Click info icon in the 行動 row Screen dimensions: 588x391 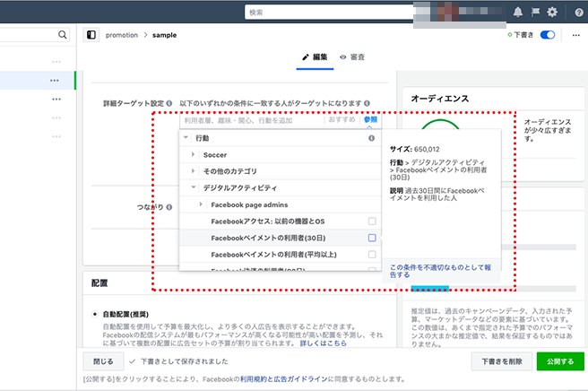pyautogui.click(x=371, y=138)
